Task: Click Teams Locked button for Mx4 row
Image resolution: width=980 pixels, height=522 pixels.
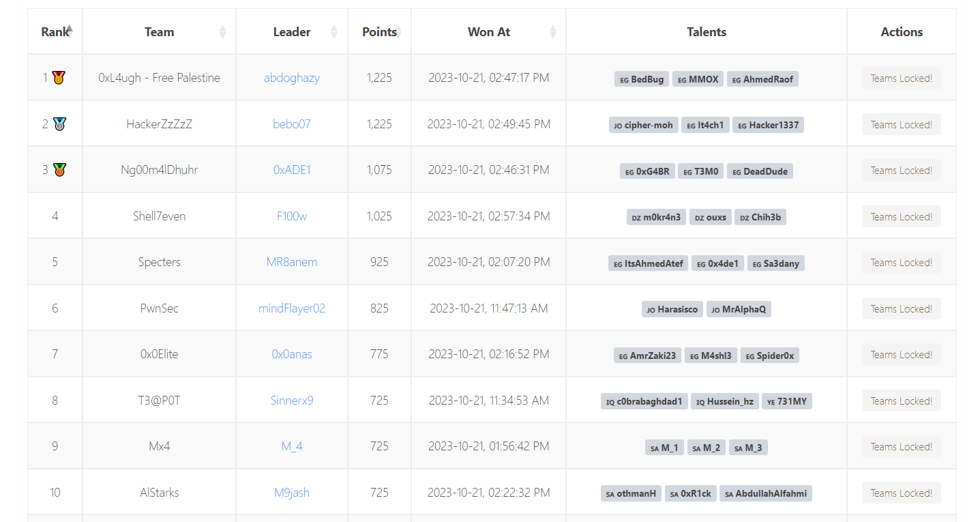Action: click(x=901, y=447)
